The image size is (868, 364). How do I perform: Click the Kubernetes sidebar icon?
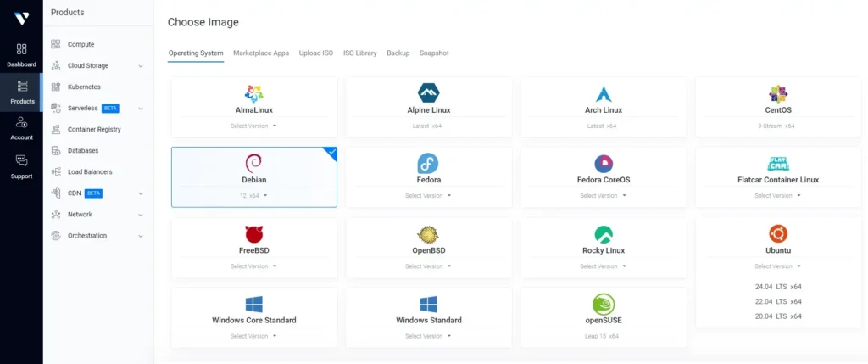(x=56, y=87)
